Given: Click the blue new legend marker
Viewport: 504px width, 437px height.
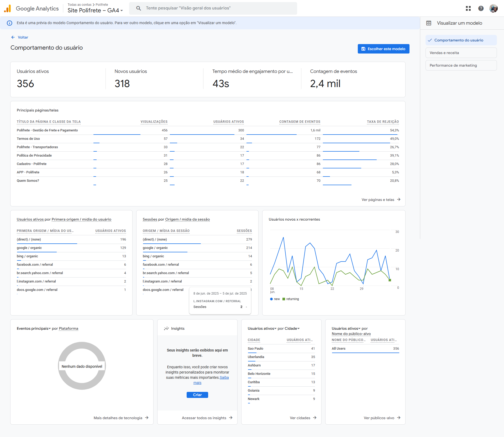Looking at the screenshot, I should 271,299.
